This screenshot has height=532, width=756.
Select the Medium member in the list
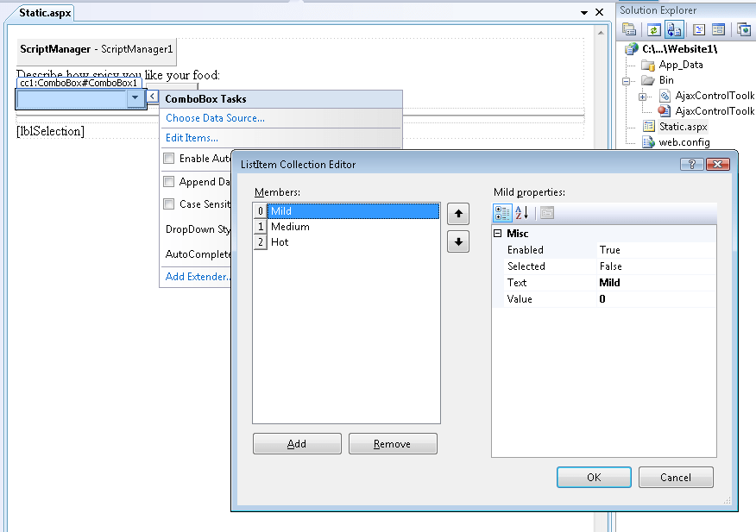(x=290, y=226)
